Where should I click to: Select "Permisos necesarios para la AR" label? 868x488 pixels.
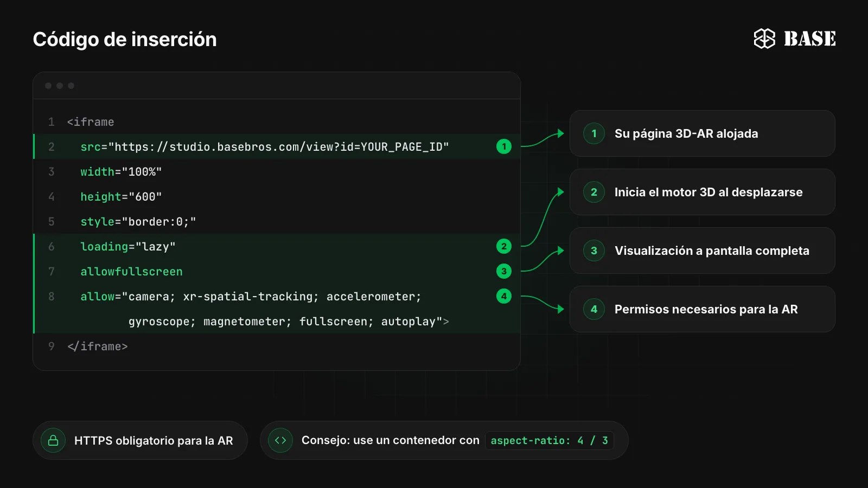[x=706, y=309]
